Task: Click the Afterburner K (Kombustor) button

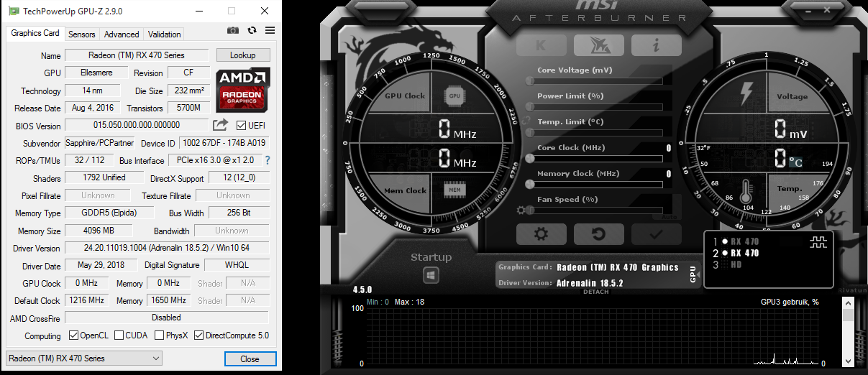Action: tap(541, 45)
